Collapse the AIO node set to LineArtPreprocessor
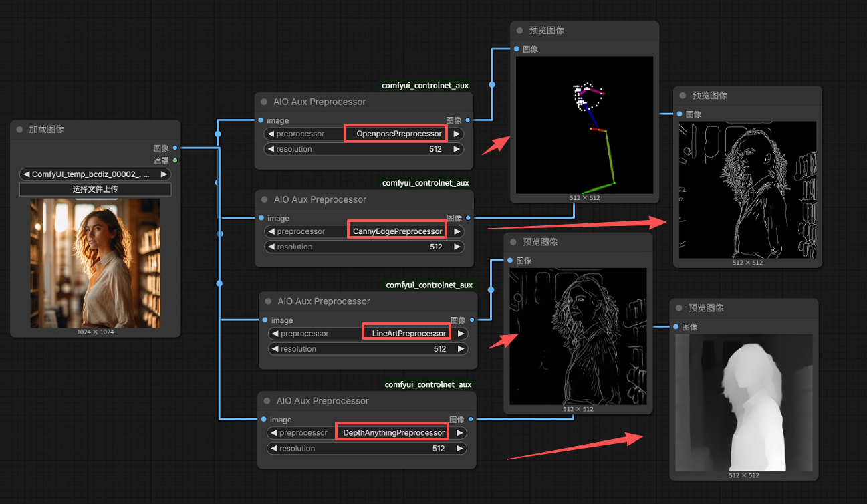 pyautogui.click(x=269, y=302)
